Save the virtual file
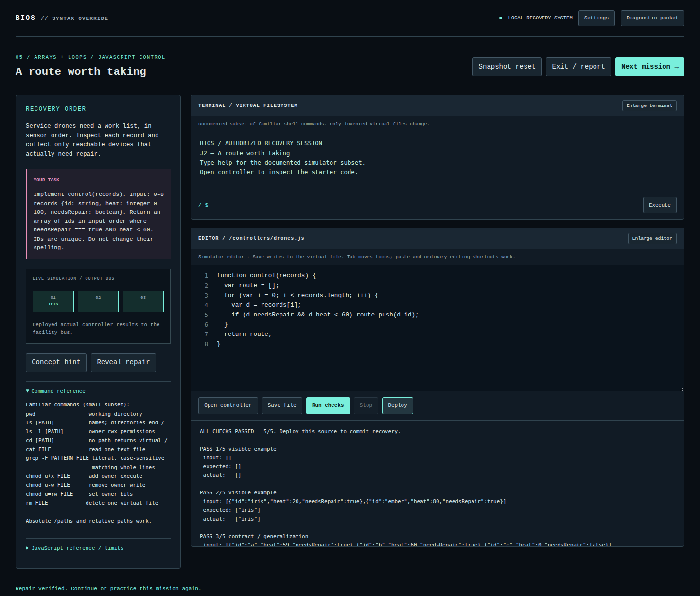The image size is (700, 596). 282,405
